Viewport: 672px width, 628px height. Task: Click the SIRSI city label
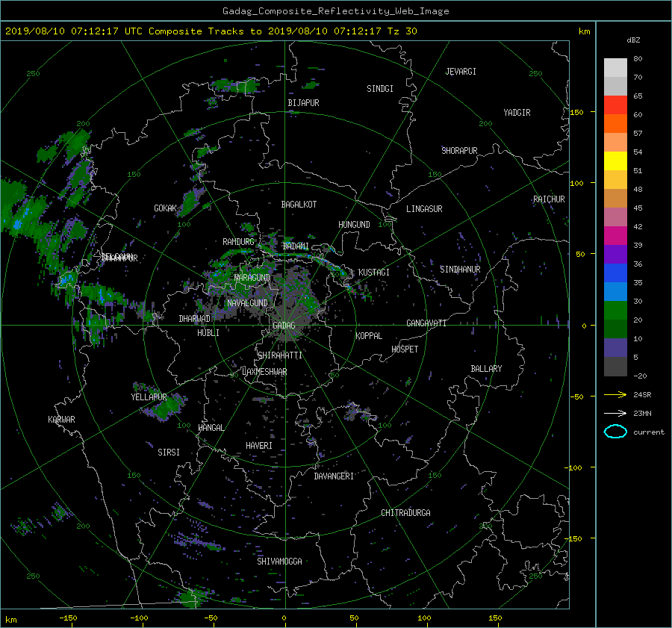click(x=169, y=453)
